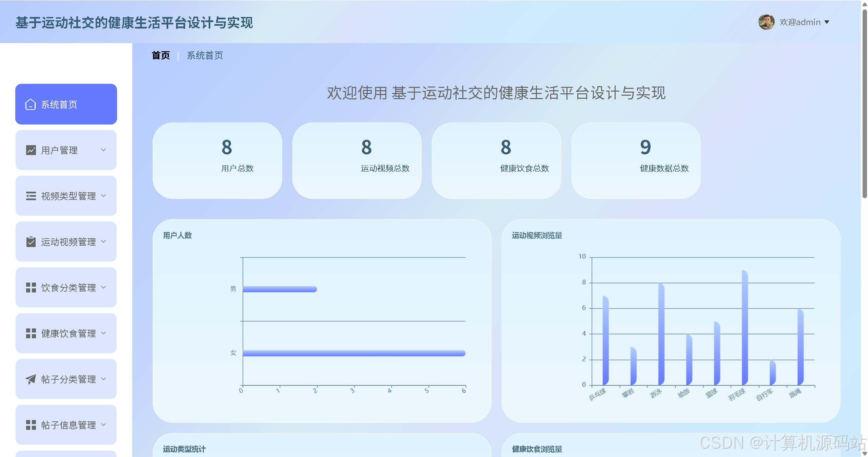Click the admin avatar picture
Screen dimensions: 868x457
tap(766, 22)
